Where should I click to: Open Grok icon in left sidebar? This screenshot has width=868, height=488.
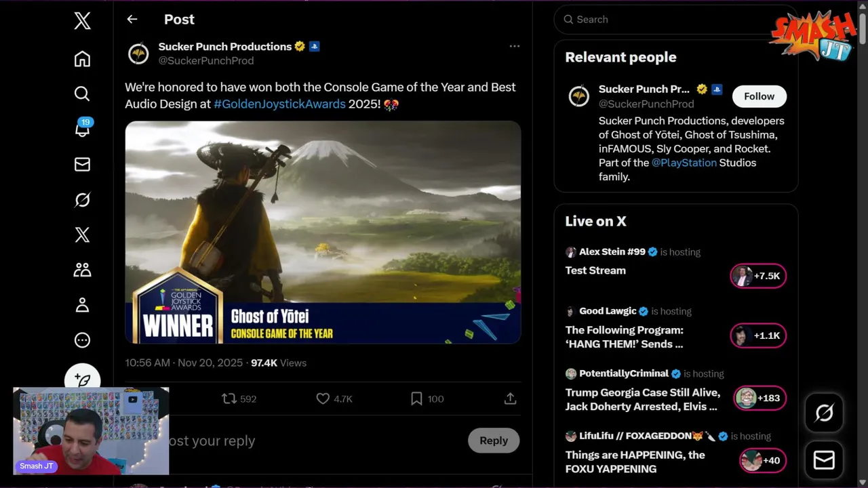point(82,200)
